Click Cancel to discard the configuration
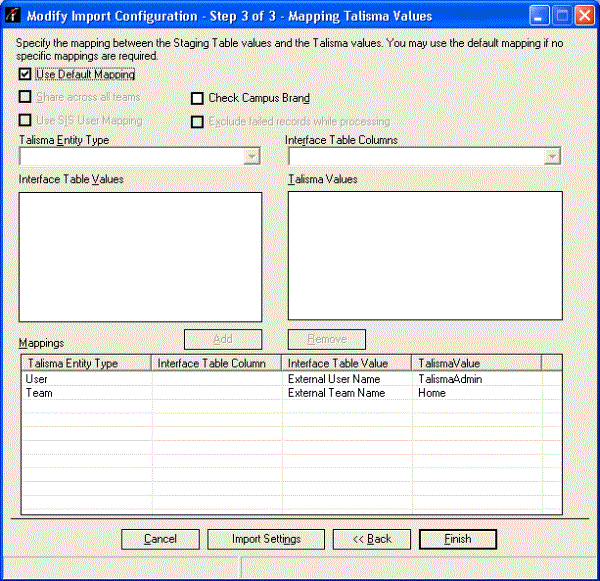Viewport: 600px width, 581px height. pyautogui.click(x=160, y=539)
